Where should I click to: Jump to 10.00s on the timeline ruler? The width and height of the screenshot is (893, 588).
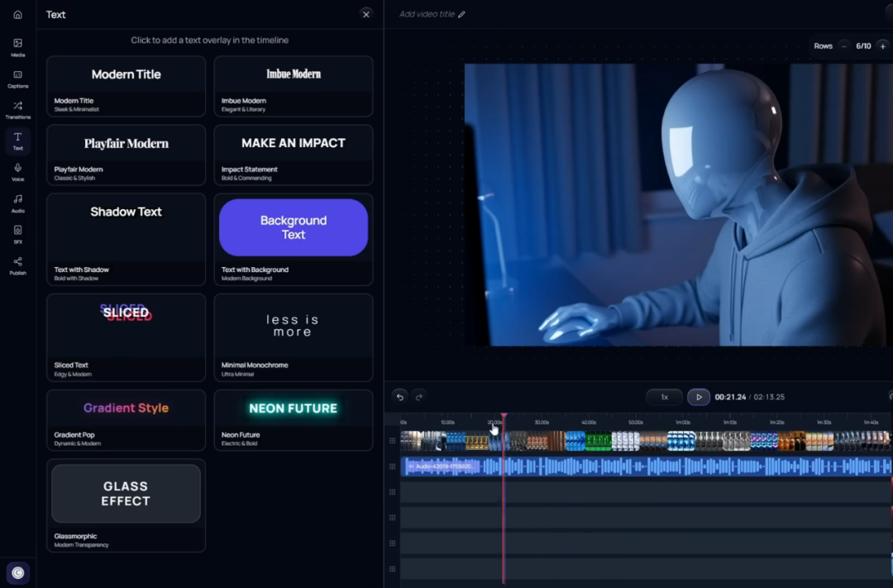tap(447, 423)
